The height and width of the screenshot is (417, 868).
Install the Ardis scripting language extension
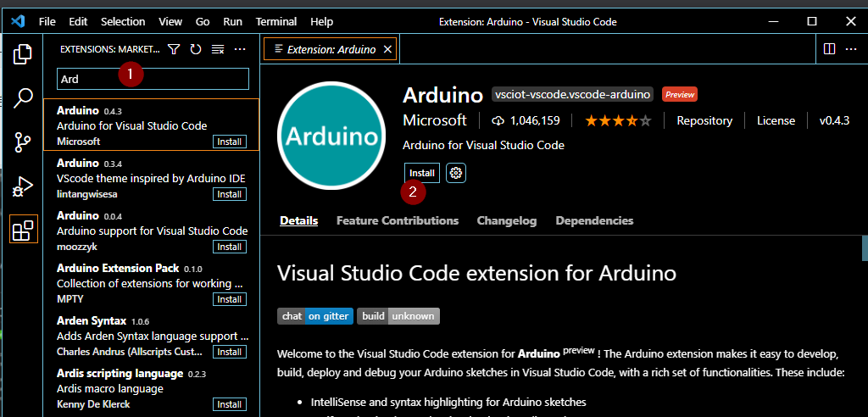229,404
